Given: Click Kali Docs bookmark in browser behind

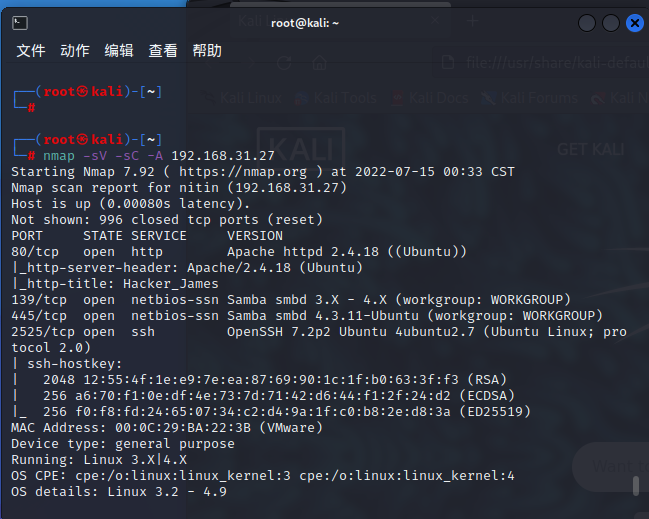Looking at the screenshot, I should 430,98.
